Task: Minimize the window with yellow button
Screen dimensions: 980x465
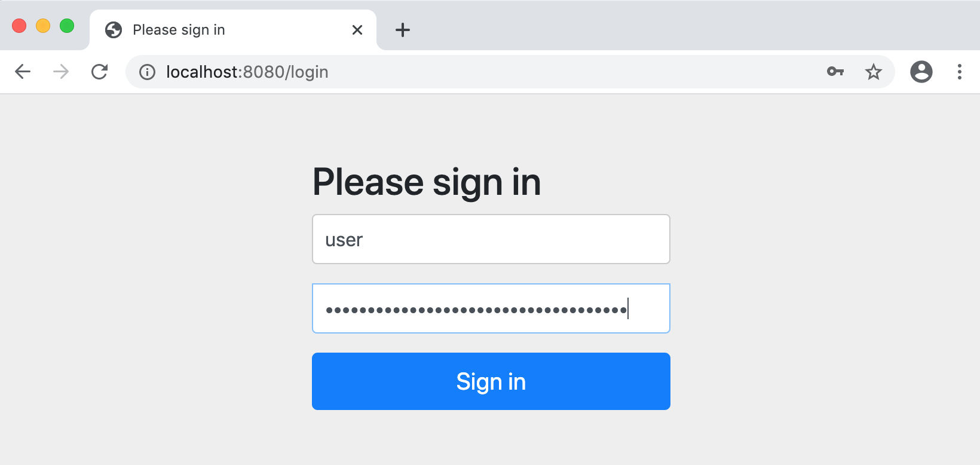Action: click(x=43, y=26)
